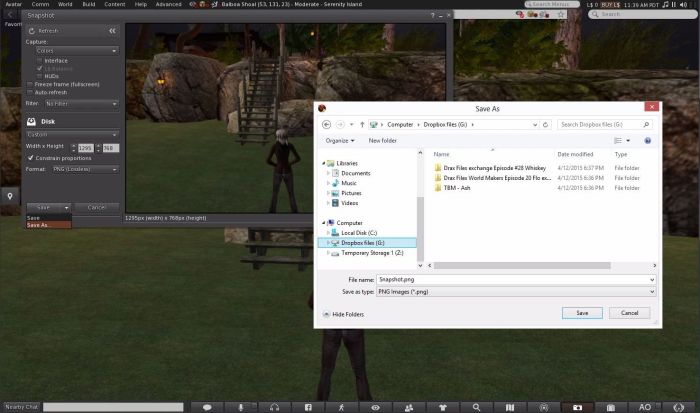Click the speaker volume icon in top bar
Image resolution: width=700 pixels, height=413 pixels.
tap(683, 4)
